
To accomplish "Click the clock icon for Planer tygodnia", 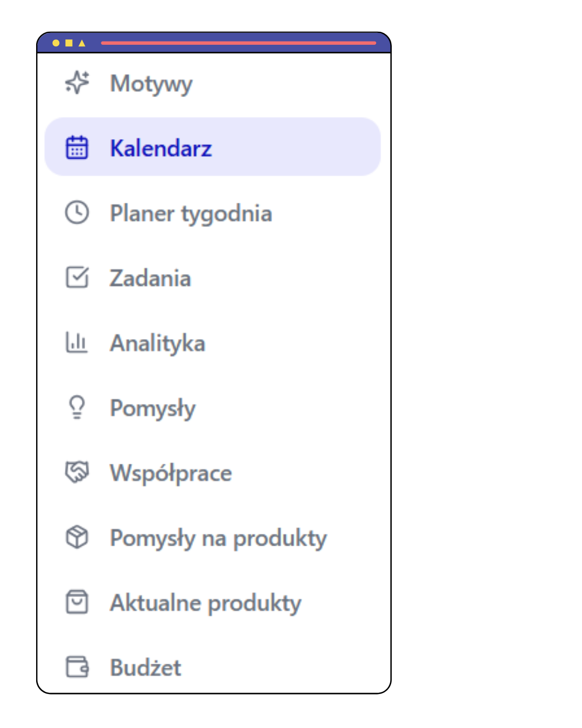I will click(x=76, y=212).
